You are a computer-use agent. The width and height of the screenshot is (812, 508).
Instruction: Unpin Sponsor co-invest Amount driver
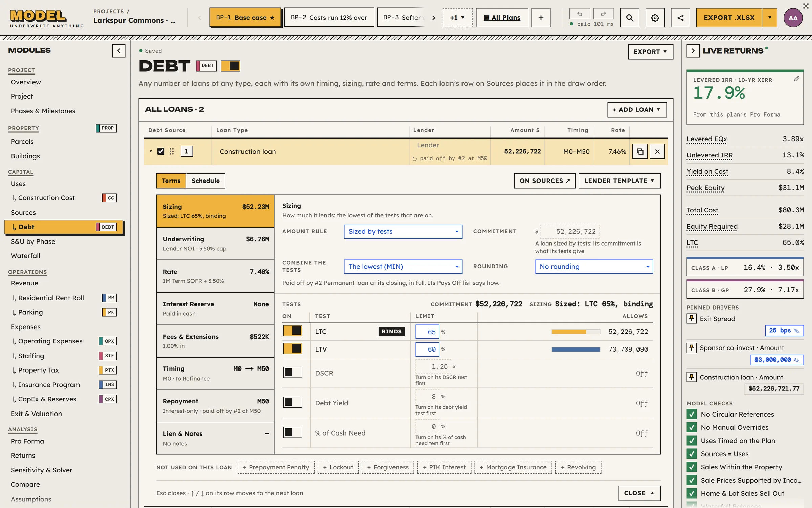[x=692, y=348]
